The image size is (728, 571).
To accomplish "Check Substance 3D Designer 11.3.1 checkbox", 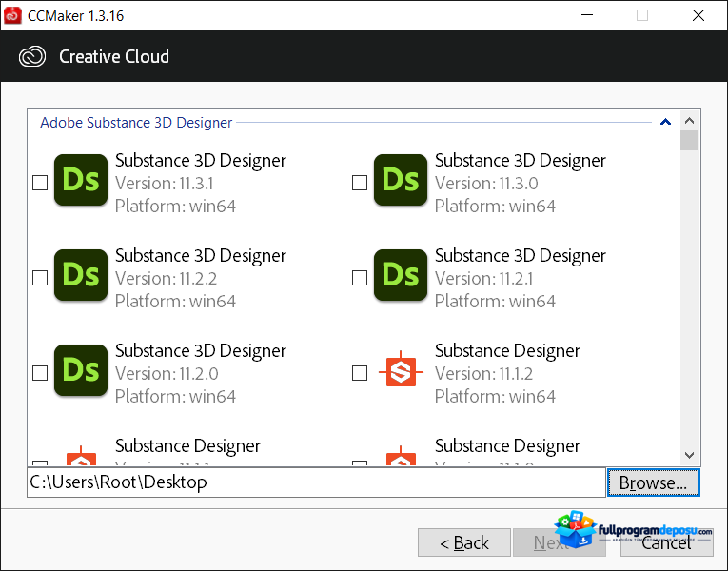I will point(40,183).
